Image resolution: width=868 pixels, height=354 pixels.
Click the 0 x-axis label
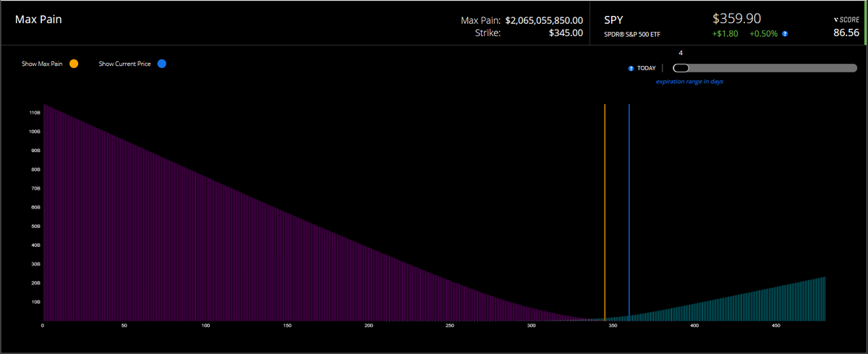43,326
